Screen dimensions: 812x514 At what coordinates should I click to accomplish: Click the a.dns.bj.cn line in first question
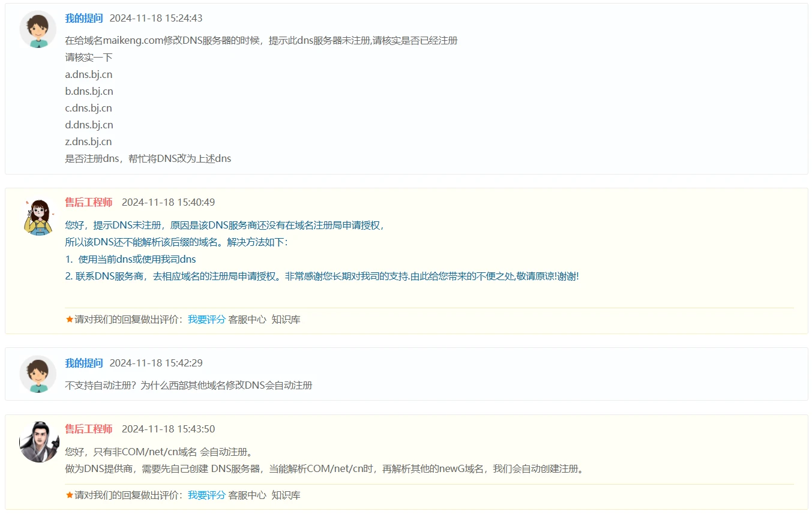click(89, 75)
